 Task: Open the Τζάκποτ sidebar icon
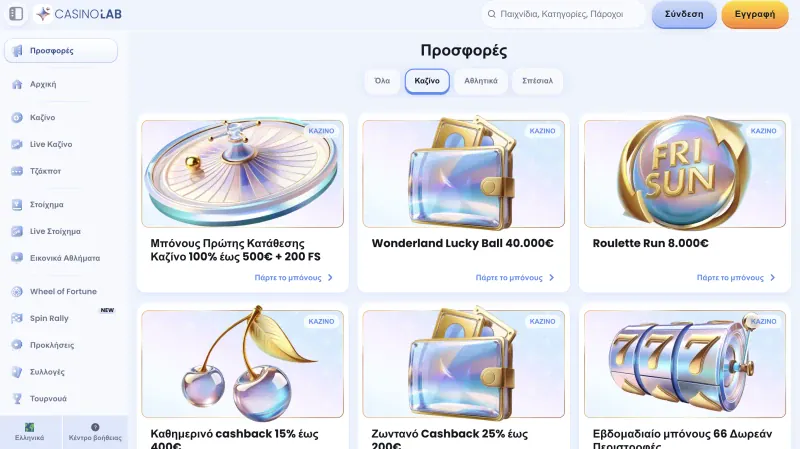[x=17, y=171]
